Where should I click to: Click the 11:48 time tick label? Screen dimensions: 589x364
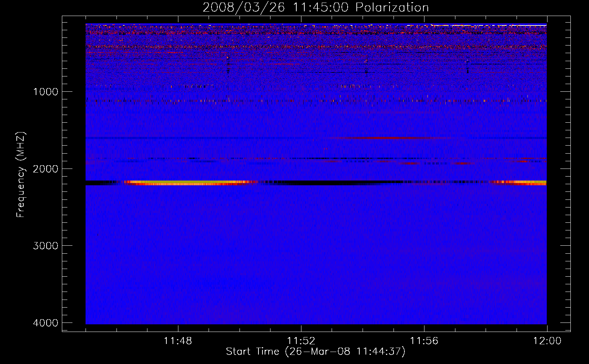(x=178, y=341)
